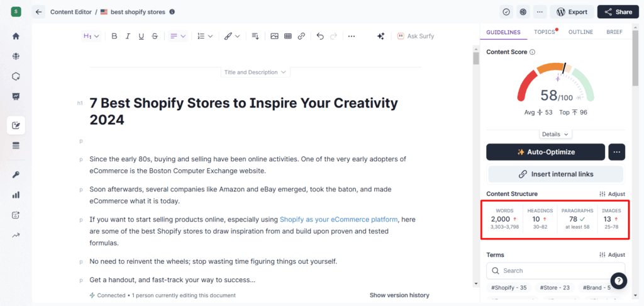Switch to the TOPICS tab

click(545, 32)
